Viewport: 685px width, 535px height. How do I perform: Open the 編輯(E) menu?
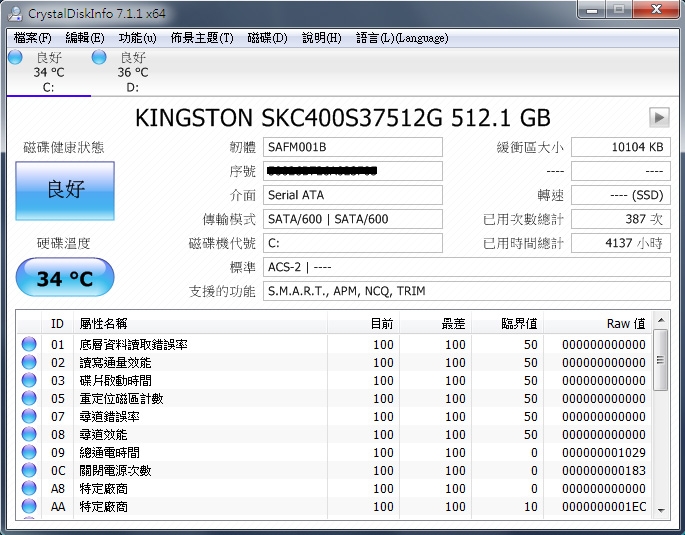[85, 38]
